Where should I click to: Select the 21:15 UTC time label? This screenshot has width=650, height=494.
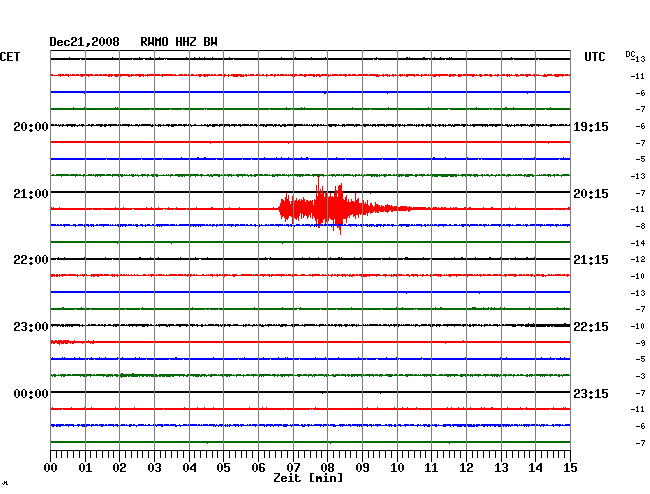click(x=591, y=260)
